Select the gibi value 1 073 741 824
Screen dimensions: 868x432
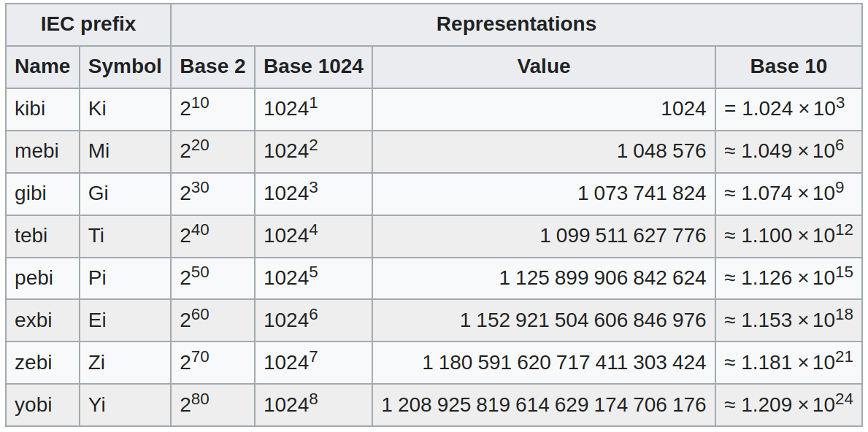tap(642, 193)
